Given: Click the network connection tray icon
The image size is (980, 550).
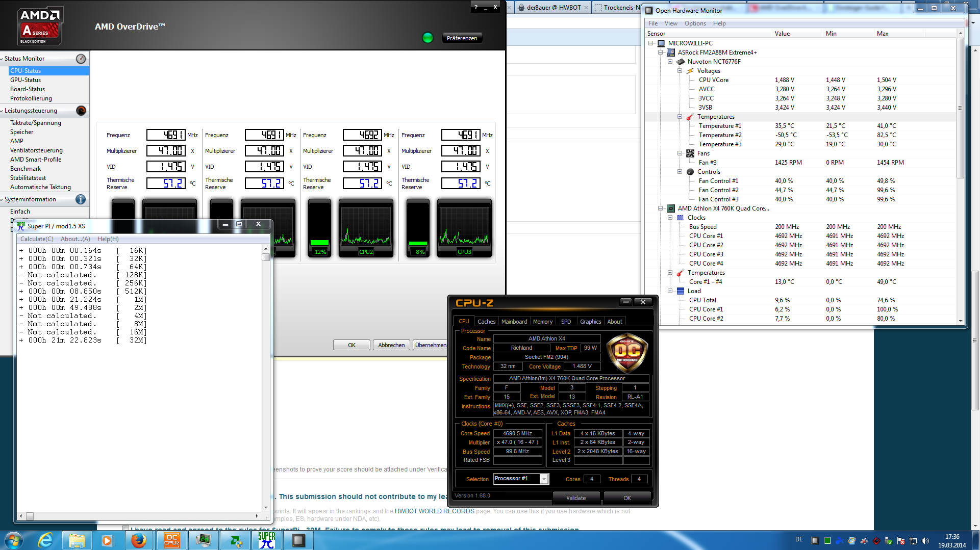Looking at the screenshot, I should [x=913, y=541].
